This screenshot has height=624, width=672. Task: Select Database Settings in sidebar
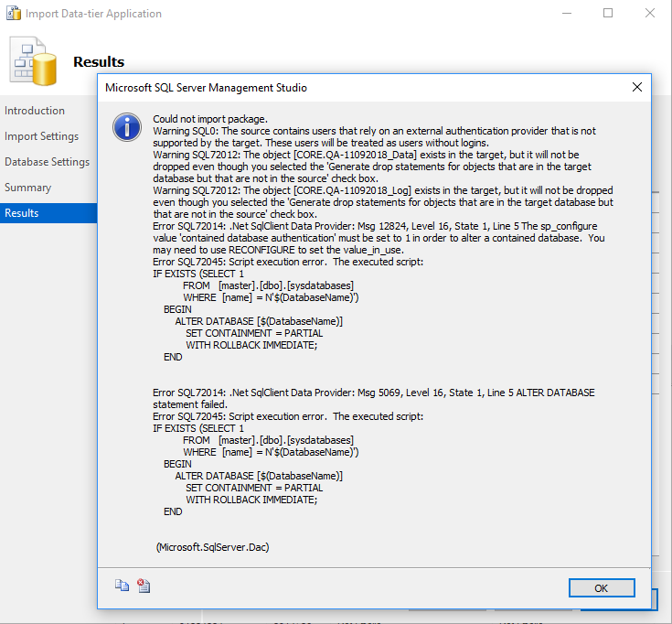pyautogui.click(x=48, y=162)
